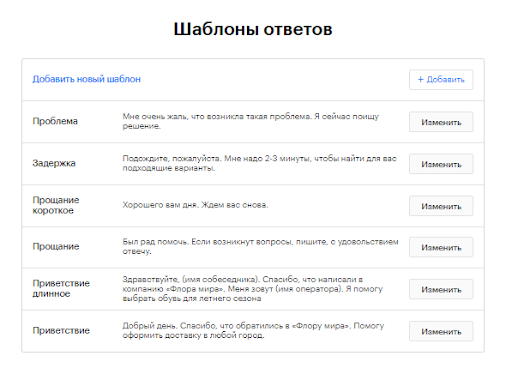Click the text 'Хорошего вам дня. Ждем вас снова.'
The height and width of the screenshot is (368, 512).
coord(195,205)
